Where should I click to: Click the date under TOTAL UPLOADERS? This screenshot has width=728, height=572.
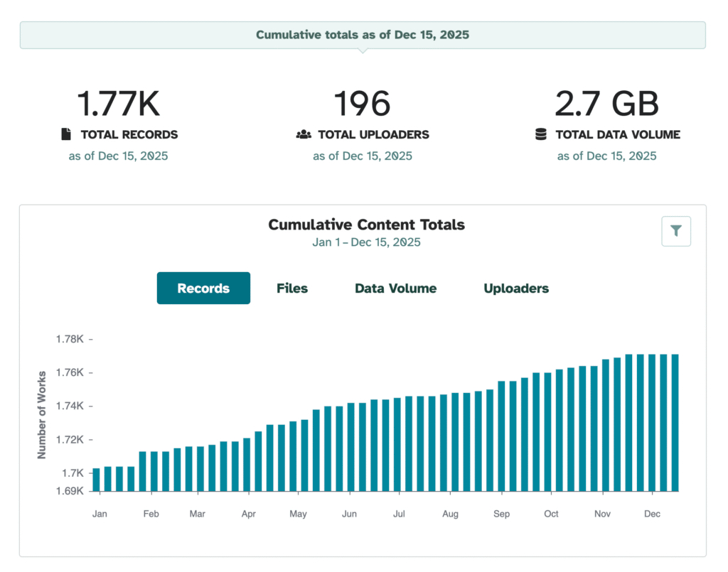[x=363, y=156]
